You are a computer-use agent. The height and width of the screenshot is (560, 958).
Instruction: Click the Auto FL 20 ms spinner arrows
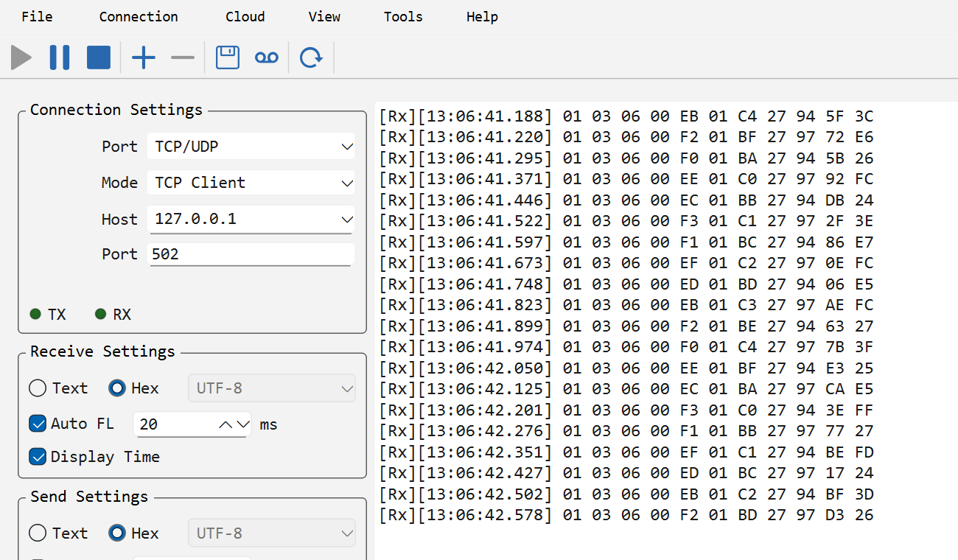click(235, 424)
